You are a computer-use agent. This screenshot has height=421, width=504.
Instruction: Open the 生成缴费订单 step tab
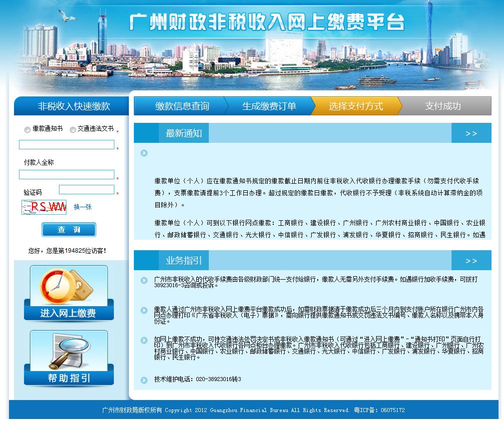tap(269, 106)
